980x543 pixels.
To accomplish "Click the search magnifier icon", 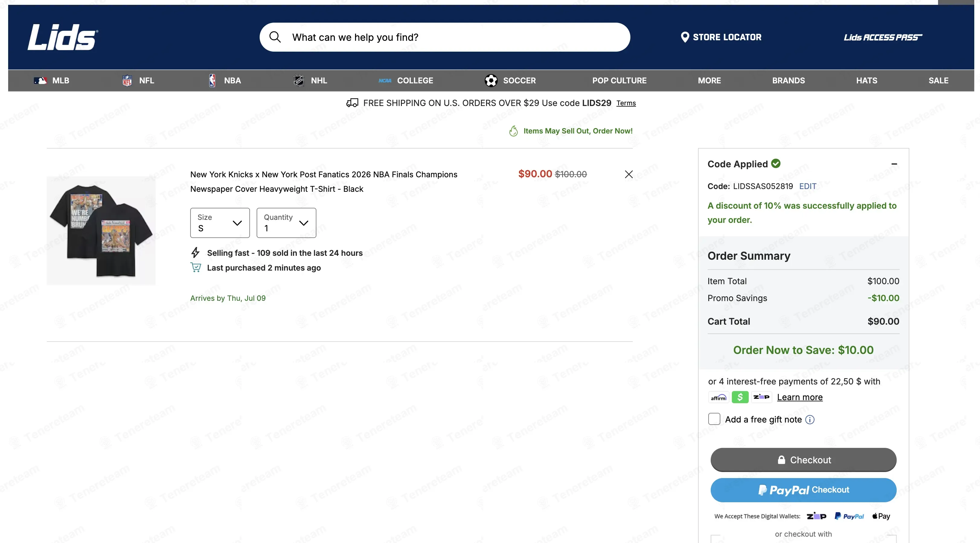I will point(275,37).
